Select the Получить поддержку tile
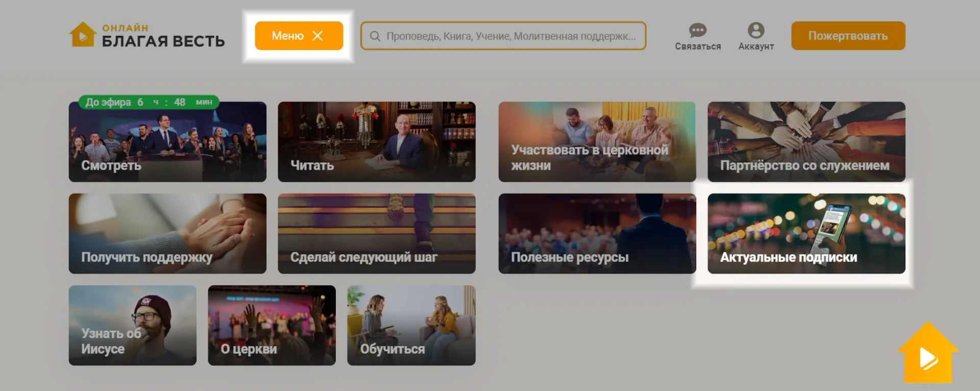The width and height of the screenshot is (980, 391). click(167, 234)
